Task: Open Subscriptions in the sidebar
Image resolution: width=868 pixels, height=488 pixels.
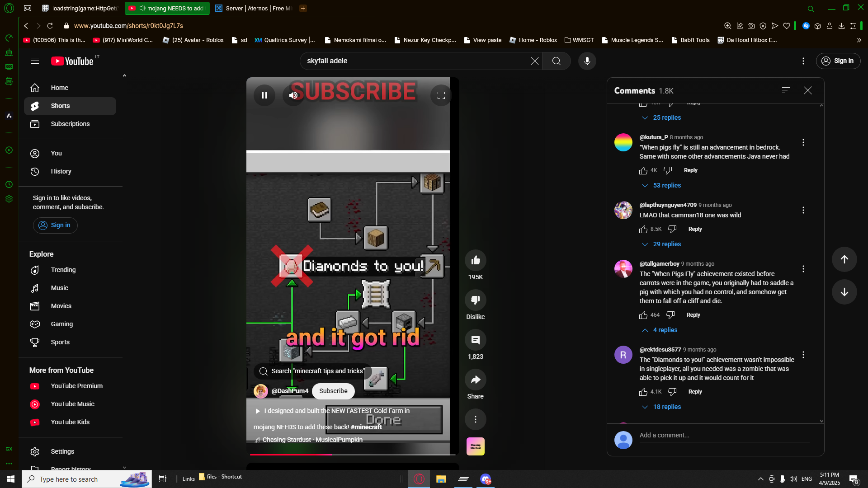Action: pyautogui.click(x=70, y=124)
